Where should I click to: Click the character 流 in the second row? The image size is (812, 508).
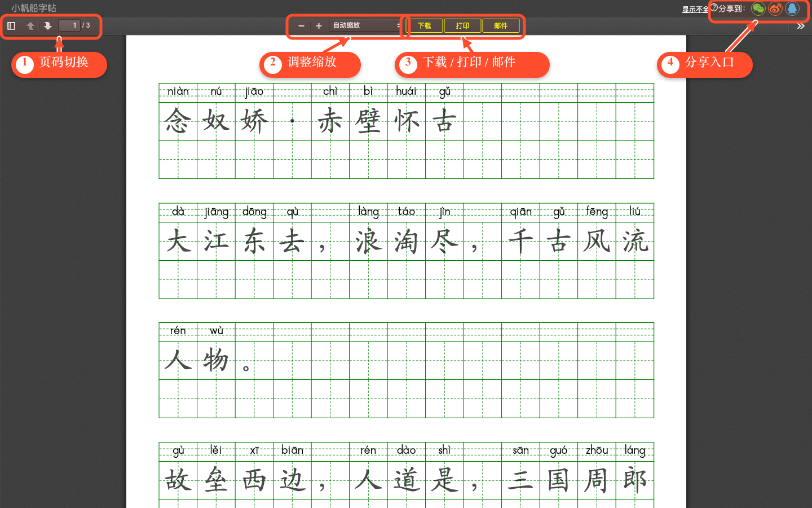pos(635,241)
